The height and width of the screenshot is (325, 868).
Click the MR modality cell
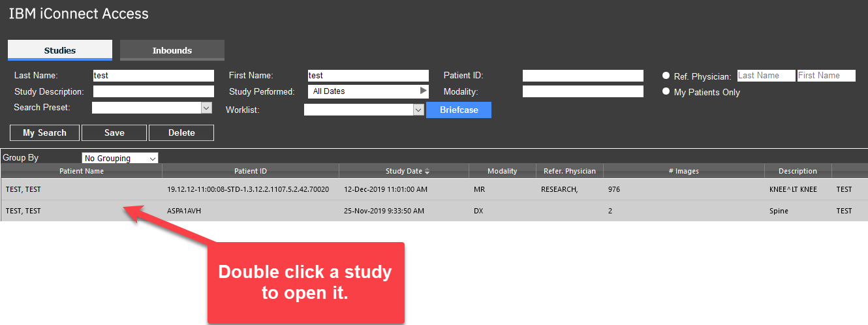480,189
